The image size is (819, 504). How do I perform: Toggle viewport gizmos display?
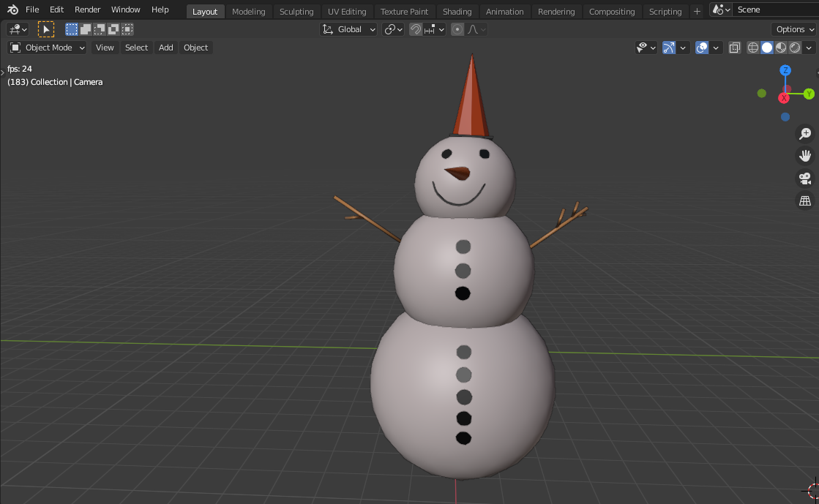[668, 48]
